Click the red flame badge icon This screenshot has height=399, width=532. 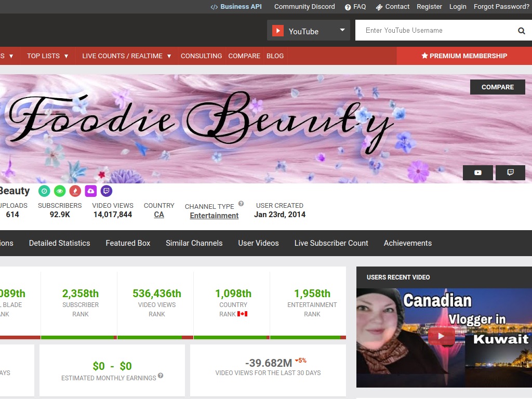pyautogui.click(x=75, y=191)
